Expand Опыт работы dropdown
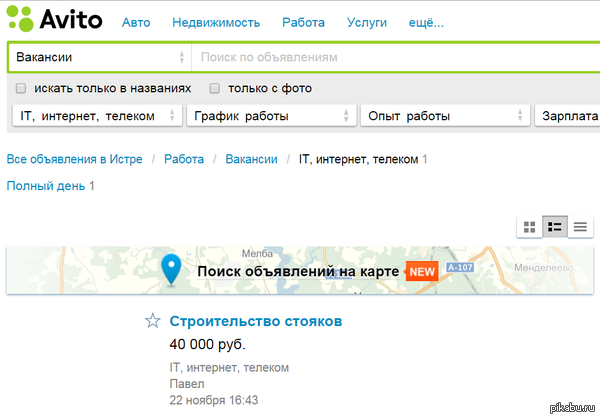Screen dimensions: 600x419 click(x=444, y=116)
